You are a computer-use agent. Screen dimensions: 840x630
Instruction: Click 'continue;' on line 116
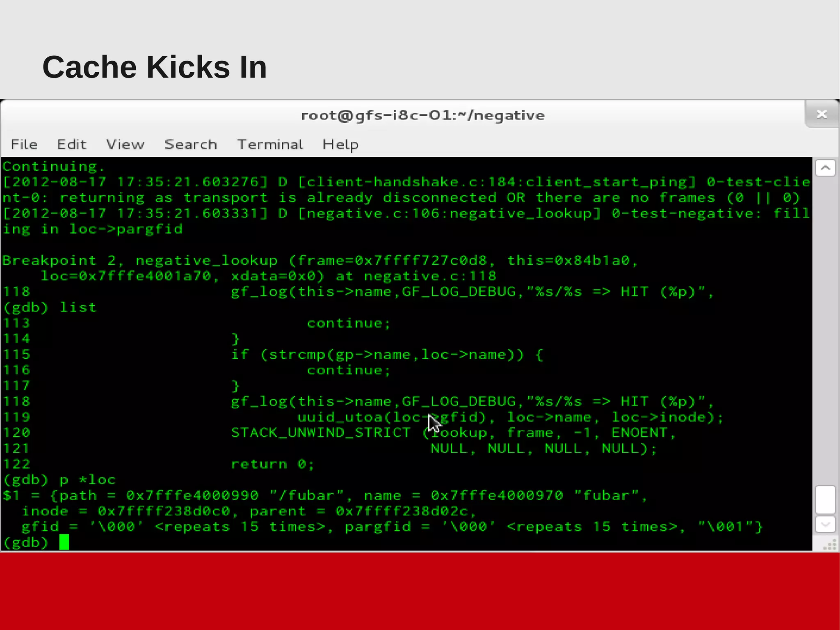(x=349, y=370)
